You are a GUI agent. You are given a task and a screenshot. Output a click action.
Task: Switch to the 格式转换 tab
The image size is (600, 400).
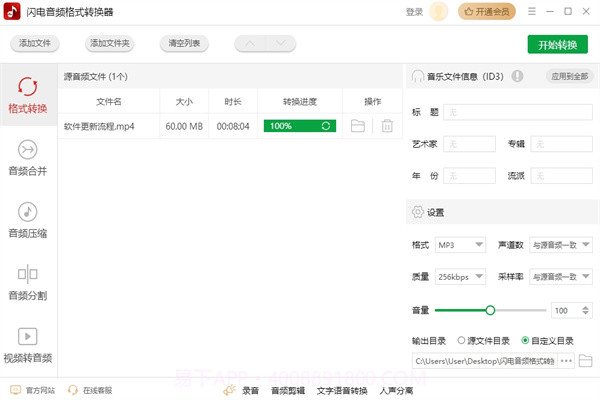tap(28, 95)
